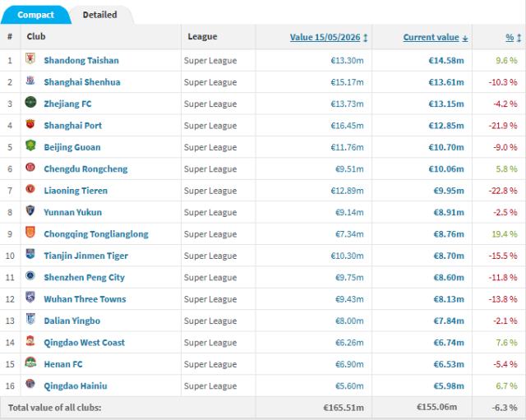
Task: Open Chengdu Rongcheng club link
Action: tap(85, 169)
